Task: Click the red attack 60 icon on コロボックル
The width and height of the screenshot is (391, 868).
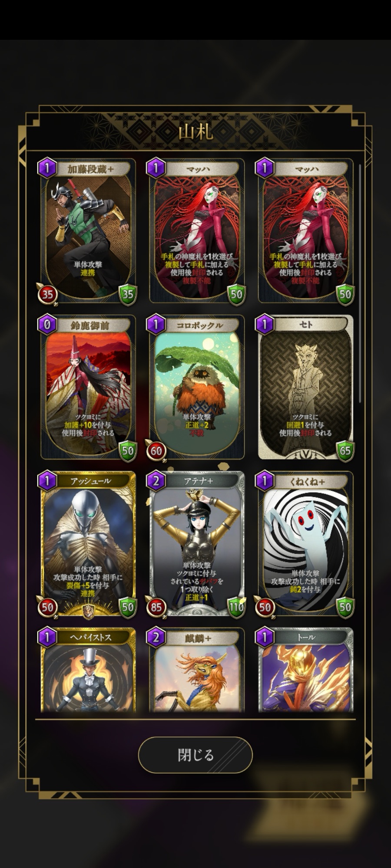Action: coord(156,450)
